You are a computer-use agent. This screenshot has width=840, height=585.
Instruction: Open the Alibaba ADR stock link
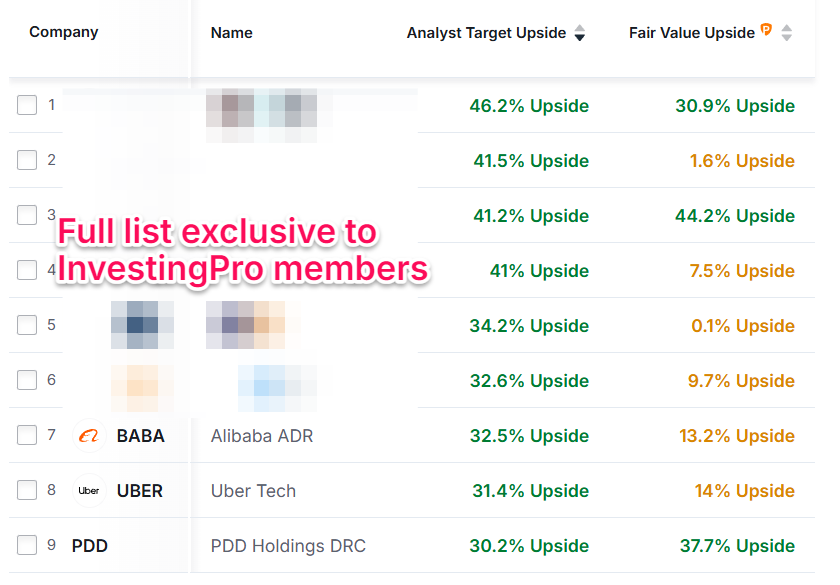coord(262,435)
